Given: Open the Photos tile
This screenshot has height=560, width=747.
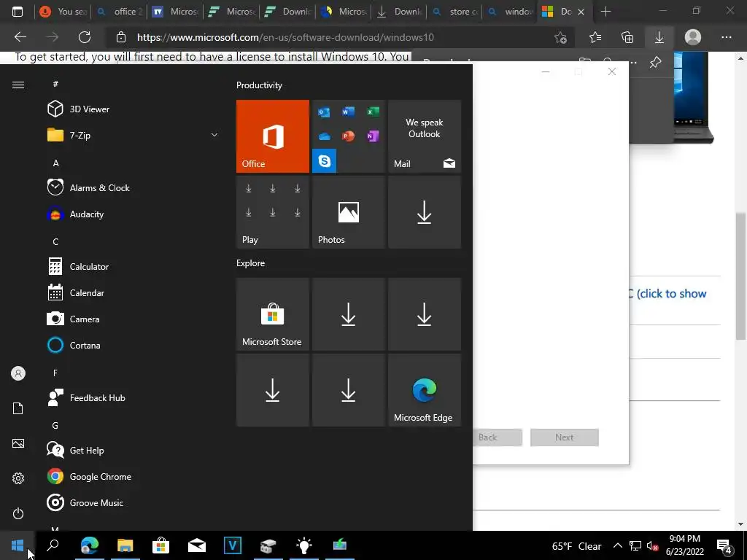Looking at the screenshot, I should click(348, 212).
